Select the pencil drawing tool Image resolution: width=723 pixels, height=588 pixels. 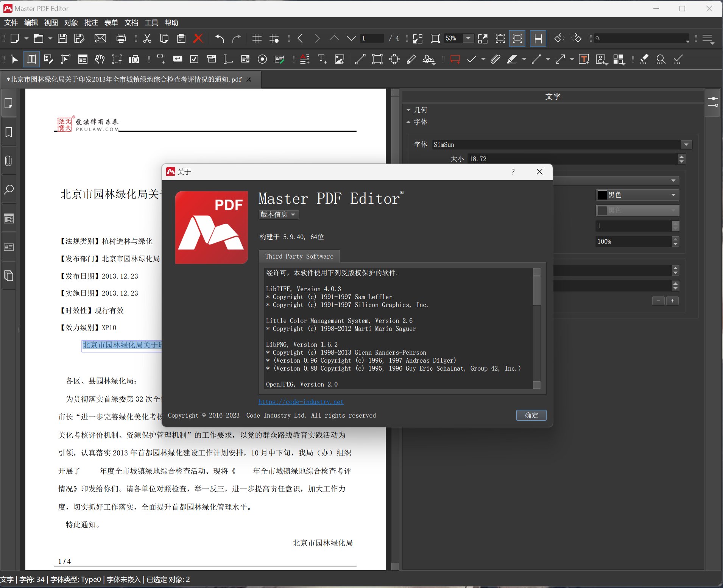click(411, 59)
